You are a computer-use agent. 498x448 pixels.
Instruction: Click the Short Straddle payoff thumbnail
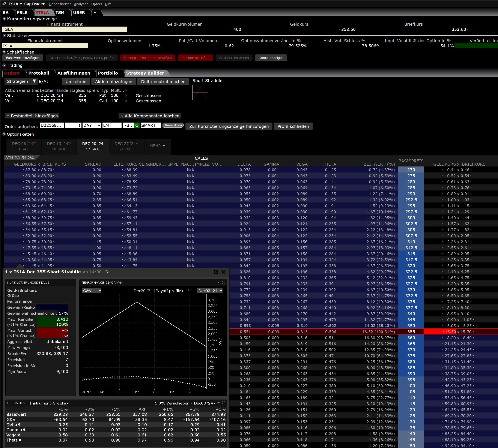(x=200, y=93)
